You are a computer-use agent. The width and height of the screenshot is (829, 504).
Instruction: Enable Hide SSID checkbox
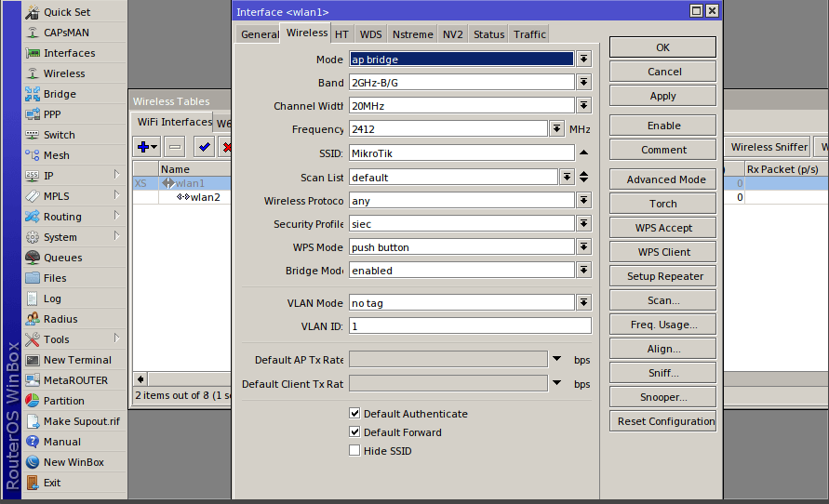pos(354,451)
